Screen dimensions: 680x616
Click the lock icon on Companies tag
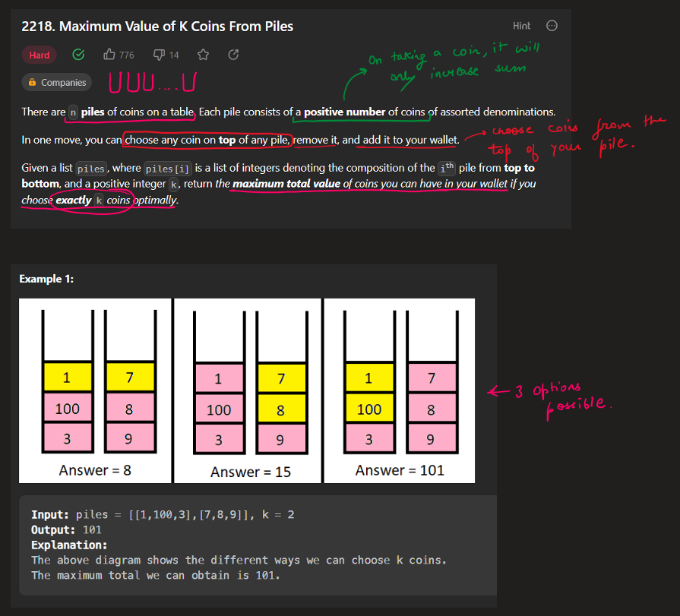pyautogui.click(x=32, y=82)
